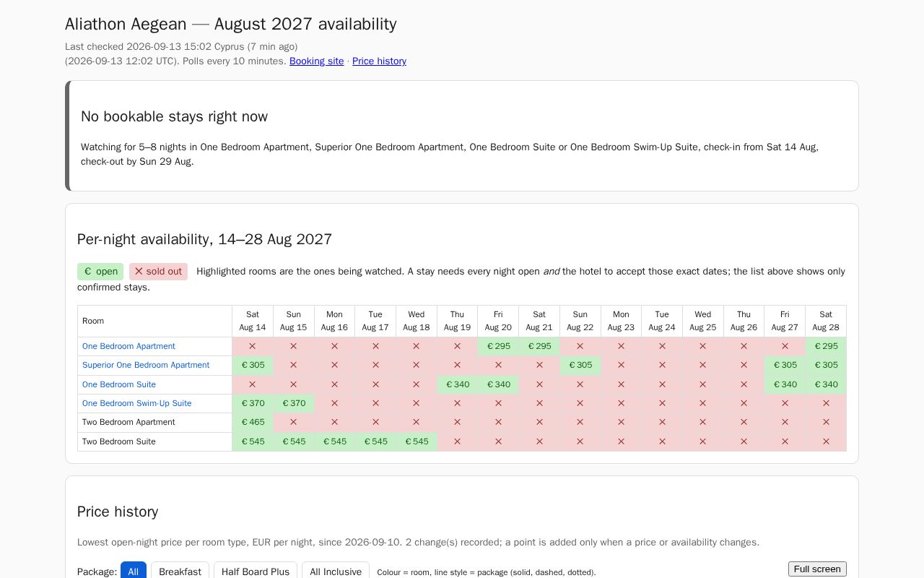924x578 pixels.
Task: Click the 'Price history' section heading
Action: tap(118, 512)
